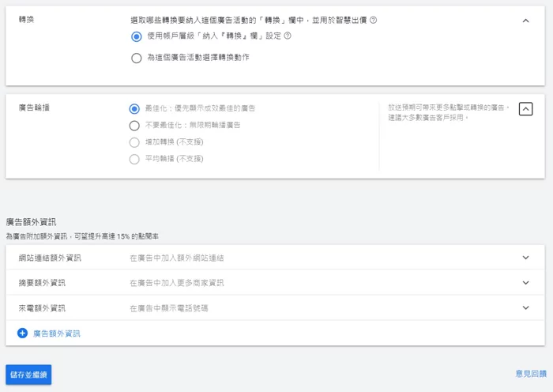Click 在廣告中加入更多商家資訊 text
This screenshot has height=392, width=553.
[177, 283]
